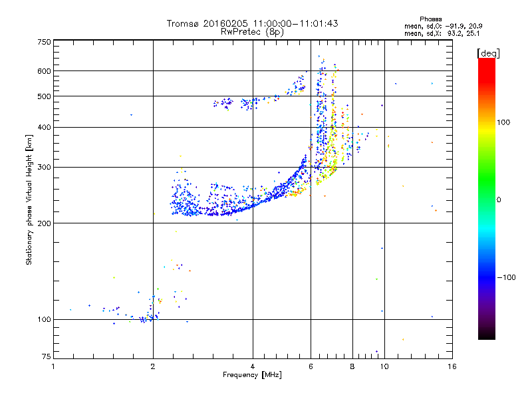
Task: Click the '600' height tick label
Action: pyautogui.click(x=44, y=71)
